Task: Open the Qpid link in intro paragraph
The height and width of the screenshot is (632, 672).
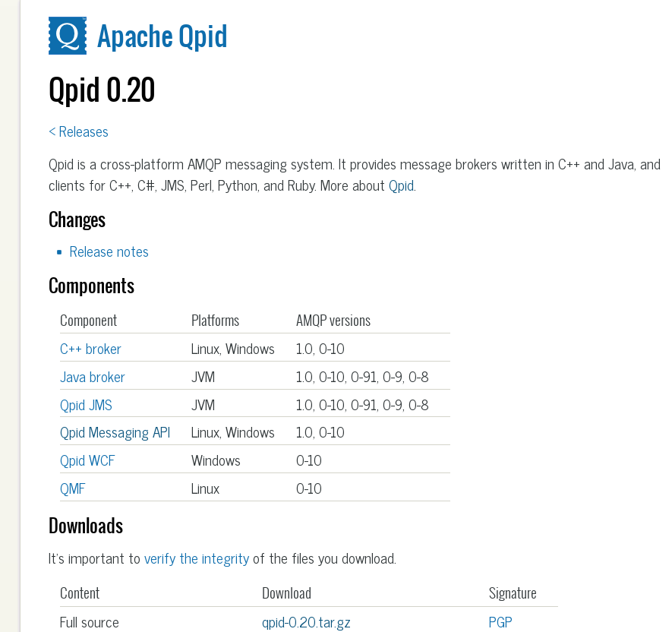Action: [x=401, y=185]
